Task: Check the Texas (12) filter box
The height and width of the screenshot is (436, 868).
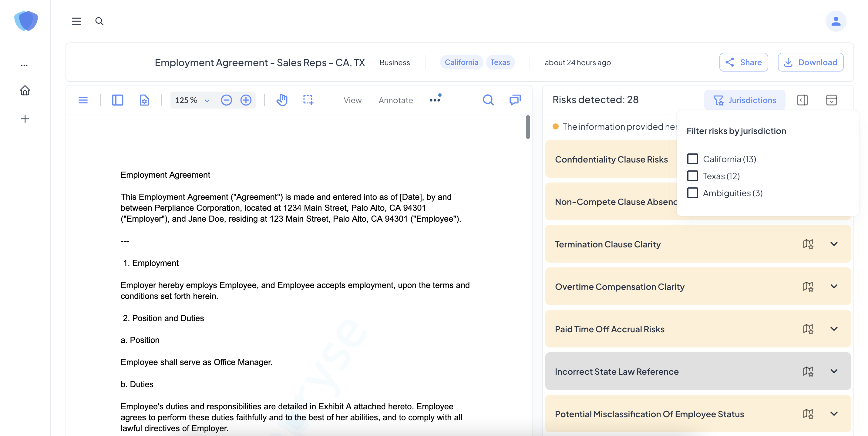Action: (692, 176)
